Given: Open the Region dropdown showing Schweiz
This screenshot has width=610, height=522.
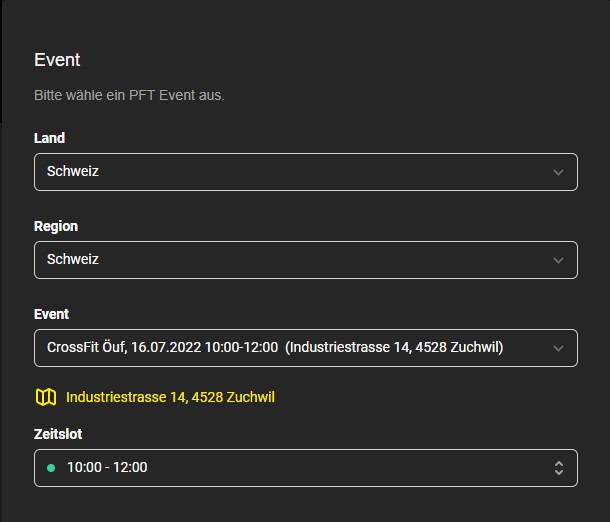Looking at the screenshot, I should click(306, 260).
